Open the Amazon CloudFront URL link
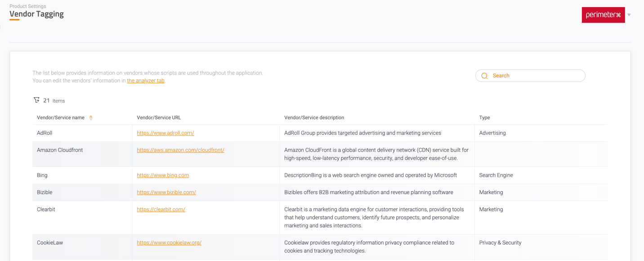The width and height of the screenshot is (644, 261). point(180,150)
